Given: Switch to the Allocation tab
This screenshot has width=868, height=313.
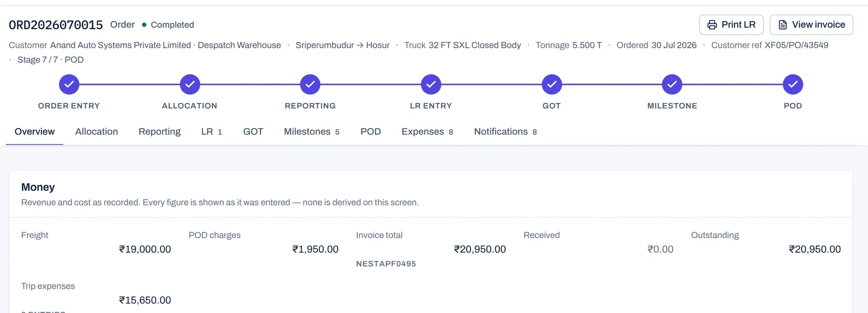Looking at the screenshot, I should pyautogui.click(x=97, y=132).
